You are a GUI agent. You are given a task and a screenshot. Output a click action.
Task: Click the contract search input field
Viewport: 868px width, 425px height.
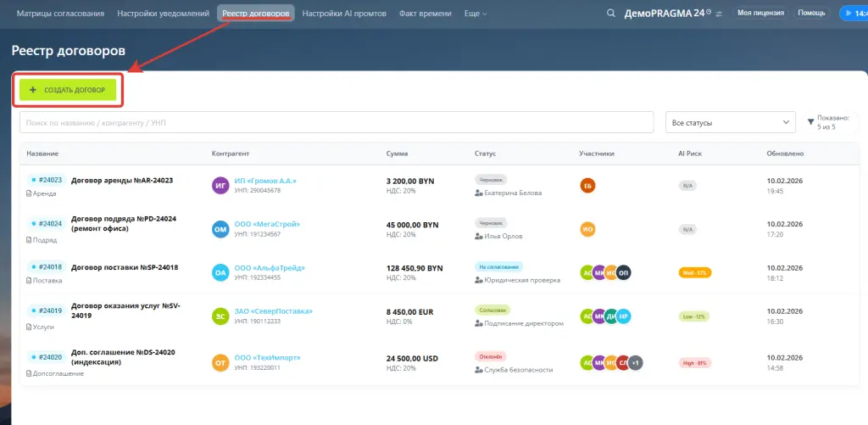click(337, 123)
